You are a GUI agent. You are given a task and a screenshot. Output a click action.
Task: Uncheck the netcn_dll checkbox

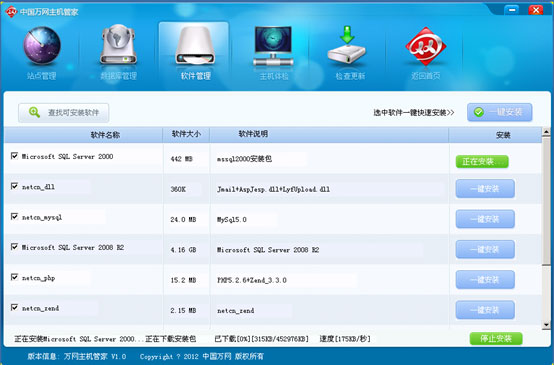[x=14, y=186]
